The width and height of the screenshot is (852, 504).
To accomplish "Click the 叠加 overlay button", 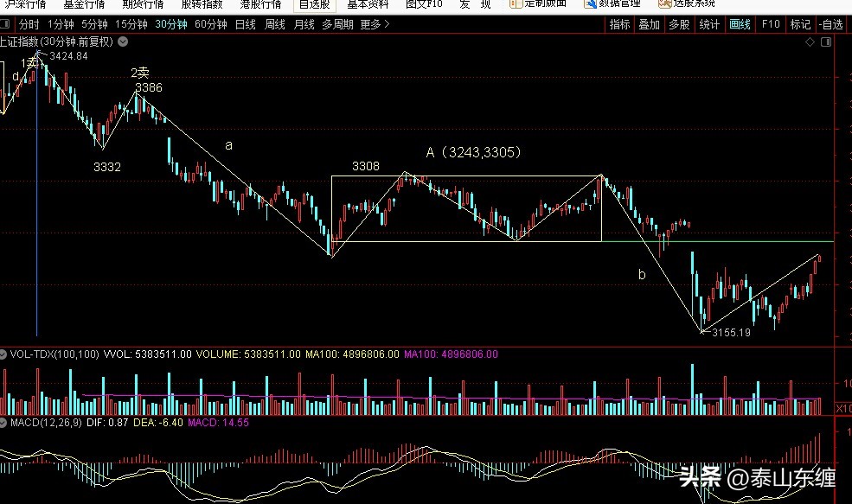I will coord(649,24).
